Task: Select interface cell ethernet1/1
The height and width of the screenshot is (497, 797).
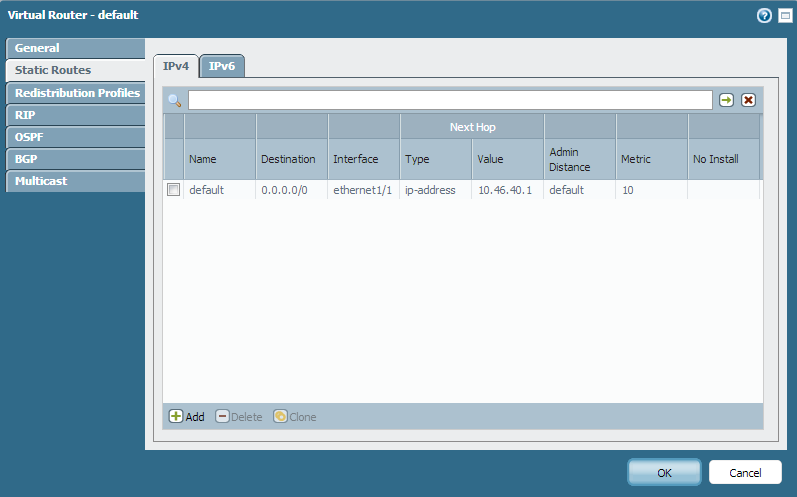Action: click(x=362, y=190)
